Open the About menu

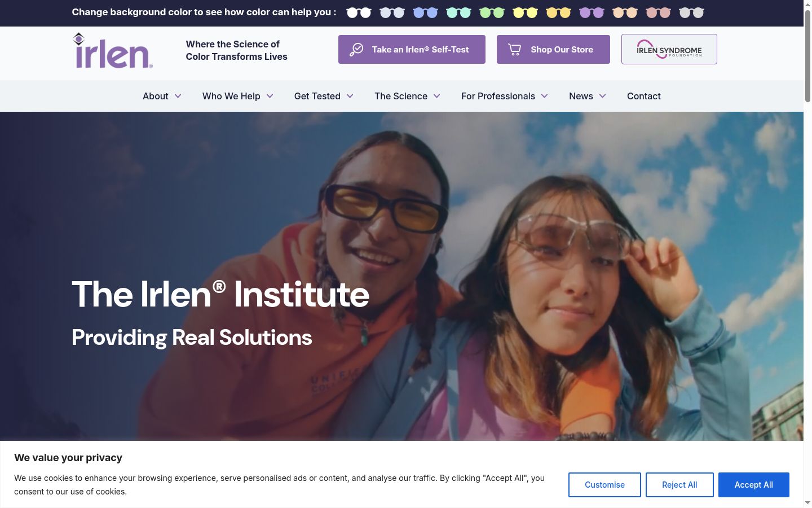coord(156,96)
